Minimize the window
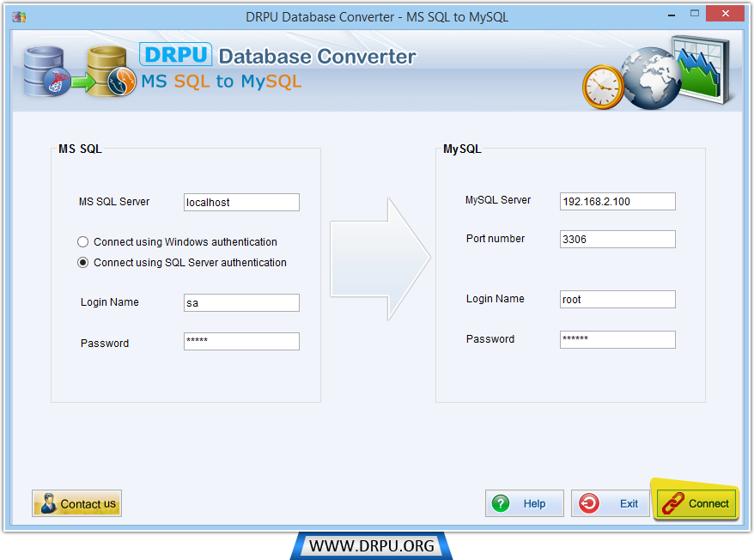The height and width of the screenshot is (560, 754). 672,15
